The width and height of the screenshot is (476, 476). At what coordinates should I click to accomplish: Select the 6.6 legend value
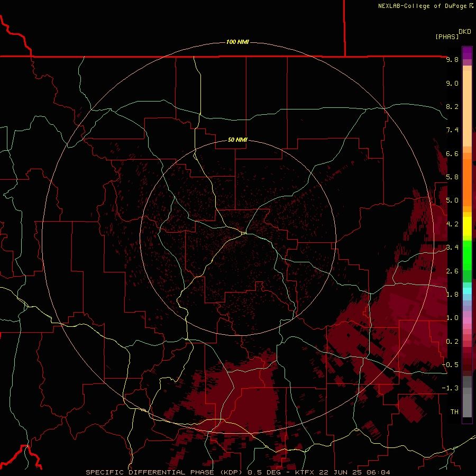[x=452, y=153]
